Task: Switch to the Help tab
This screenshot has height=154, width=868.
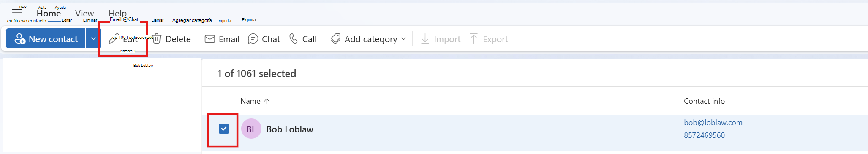Action: click(117, 14)
